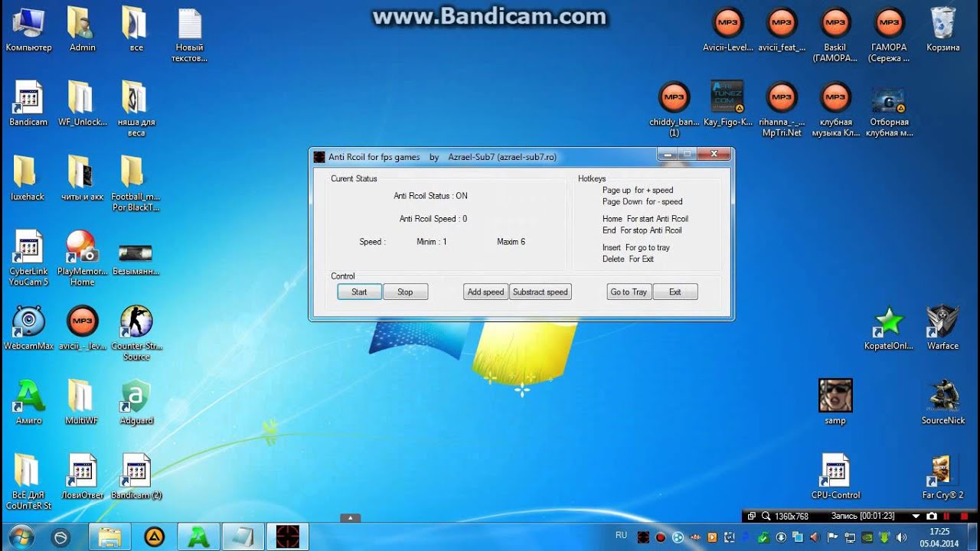Open Windows Explorer from the taskbar
The width and height of the screenshot is (980, 551).
pos(109,537)
